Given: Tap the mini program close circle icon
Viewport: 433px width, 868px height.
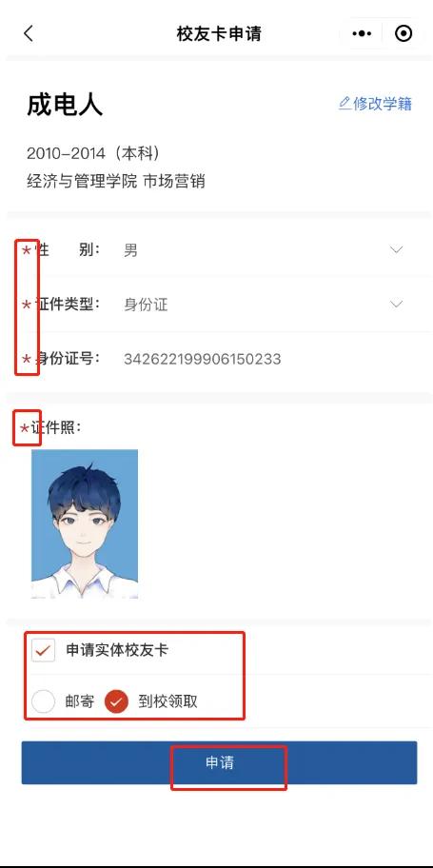Looking at the screenshot, I should pos(403,33).
